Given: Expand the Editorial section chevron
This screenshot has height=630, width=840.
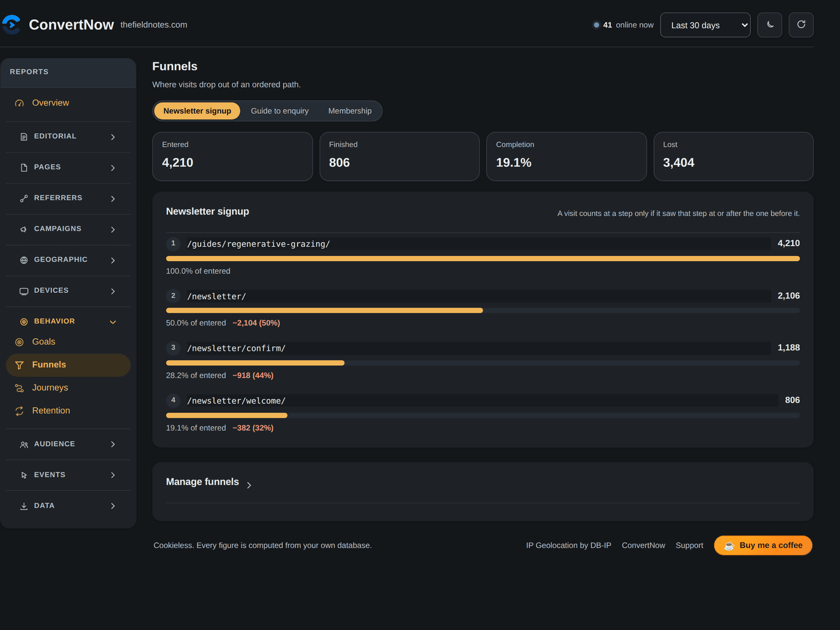Looking at the screenshot, I should point(113,137).
